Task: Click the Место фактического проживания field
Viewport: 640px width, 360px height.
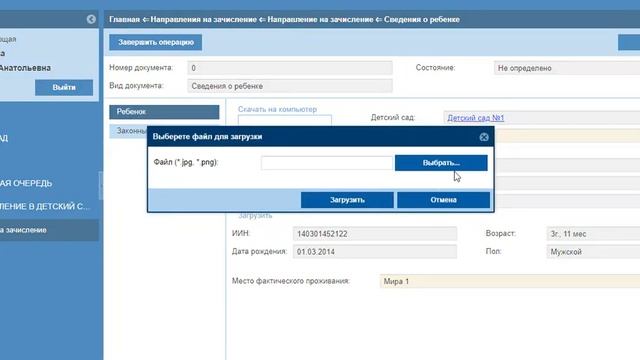Action: tap(510, 281)
